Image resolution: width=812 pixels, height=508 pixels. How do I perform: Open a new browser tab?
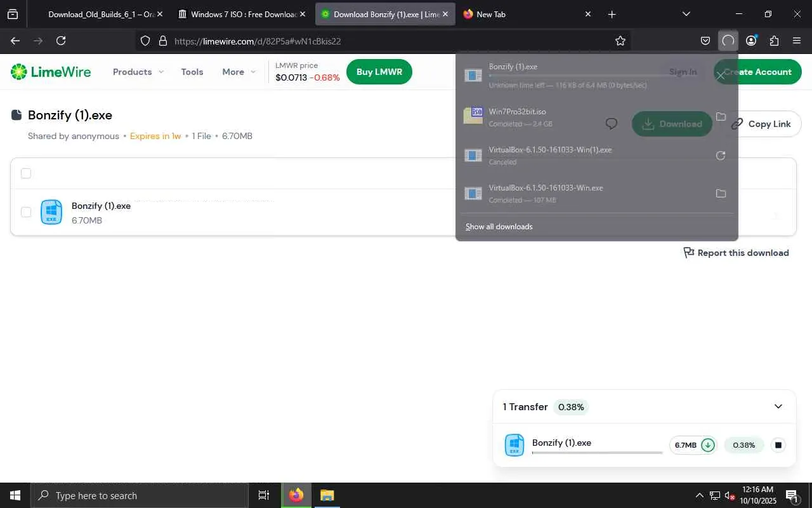pos(612,14)
